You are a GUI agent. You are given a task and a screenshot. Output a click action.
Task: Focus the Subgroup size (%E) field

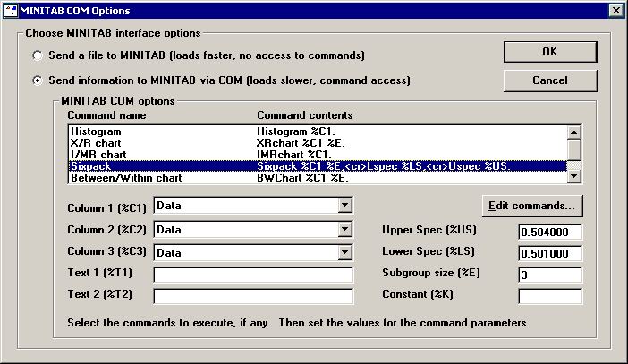click(549, 275)
